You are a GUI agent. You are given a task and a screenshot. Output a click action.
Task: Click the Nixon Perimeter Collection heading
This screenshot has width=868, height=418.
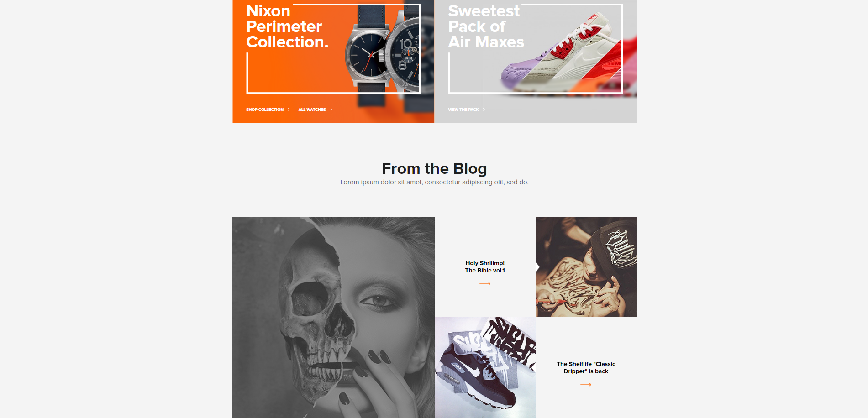tap(287, 26)
